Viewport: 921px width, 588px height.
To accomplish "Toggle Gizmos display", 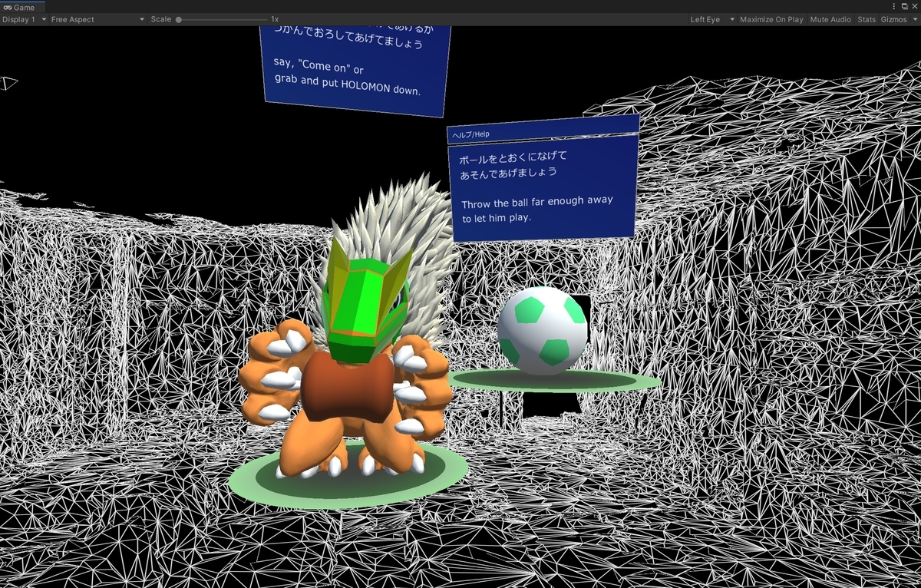I will point(893,19).
